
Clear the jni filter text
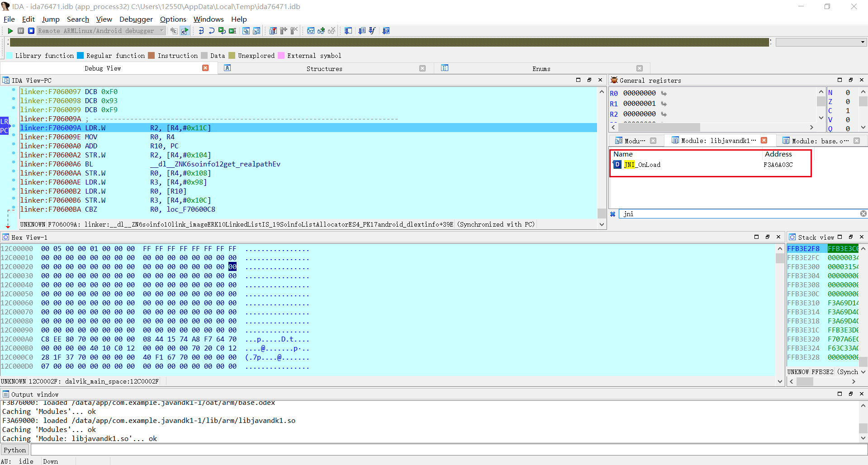(x=863, y=214)
